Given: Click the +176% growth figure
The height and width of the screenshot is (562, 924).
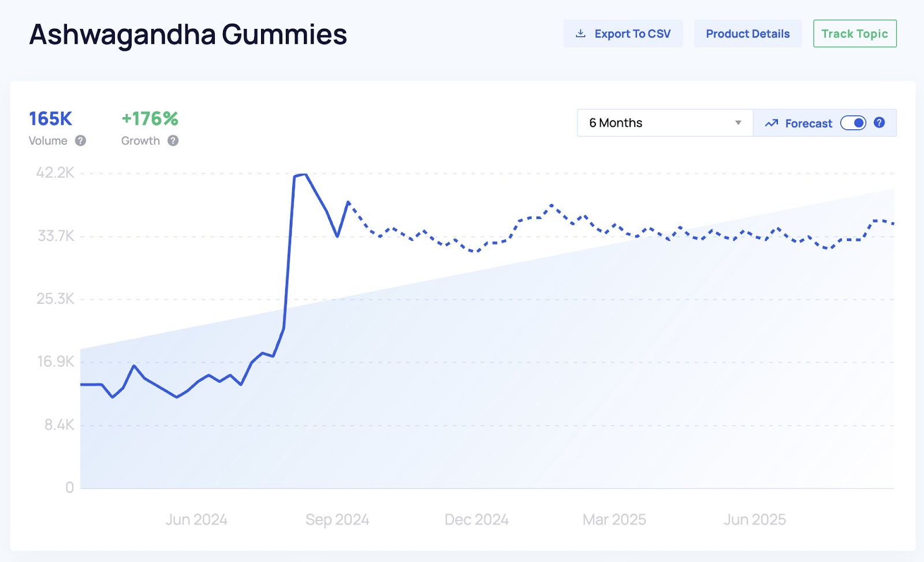Looking at the screenshot, I should [150, 118].
